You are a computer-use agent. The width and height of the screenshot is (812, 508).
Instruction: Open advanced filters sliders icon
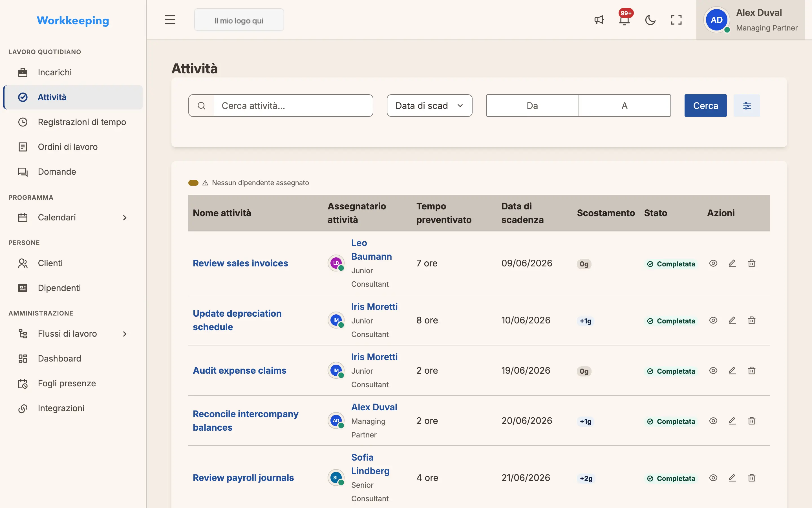[747, 106]
